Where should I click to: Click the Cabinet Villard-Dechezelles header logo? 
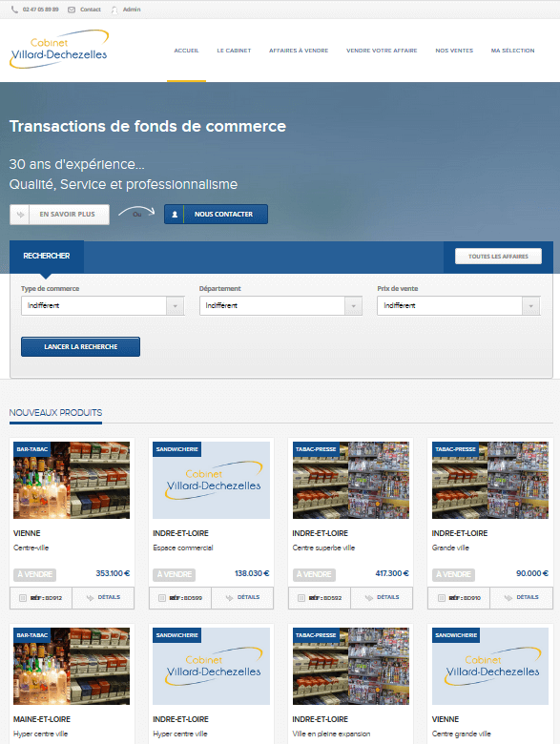pyautogui.click(x=59, y=50)
